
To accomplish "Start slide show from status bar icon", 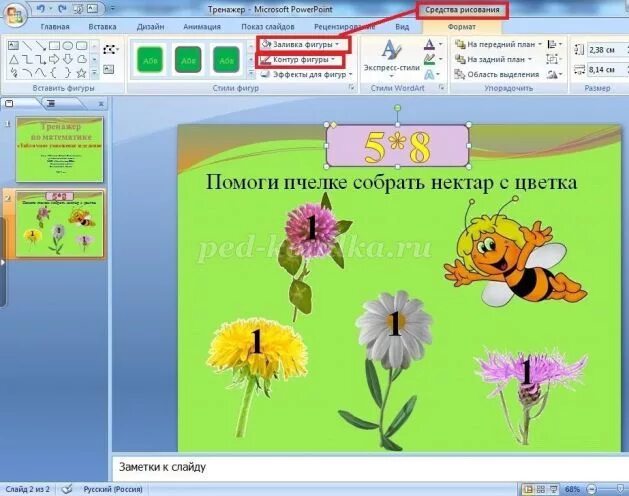I will [553, 489].
